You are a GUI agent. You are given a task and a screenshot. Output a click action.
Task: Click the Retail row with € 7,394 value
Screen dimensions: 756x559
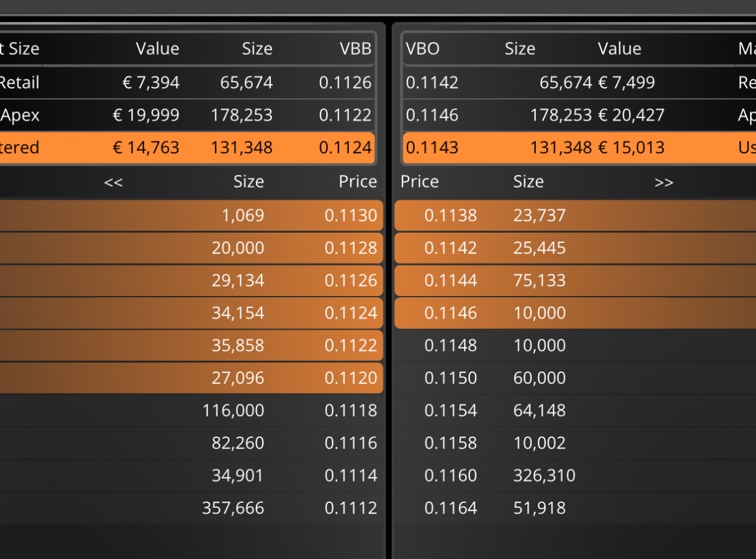pos(187,83)
